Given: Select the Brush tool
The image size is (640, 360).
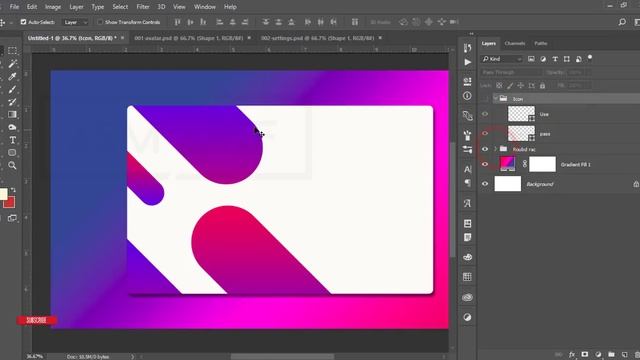Looking at the screenshot, I should click(12, 89).
